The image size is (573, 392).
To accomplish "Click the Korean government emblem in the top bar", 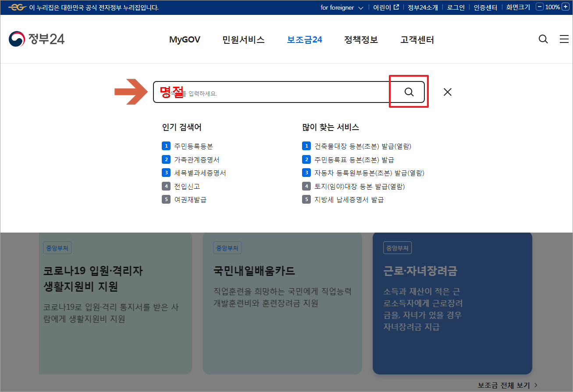I will (x=18, y=7).
